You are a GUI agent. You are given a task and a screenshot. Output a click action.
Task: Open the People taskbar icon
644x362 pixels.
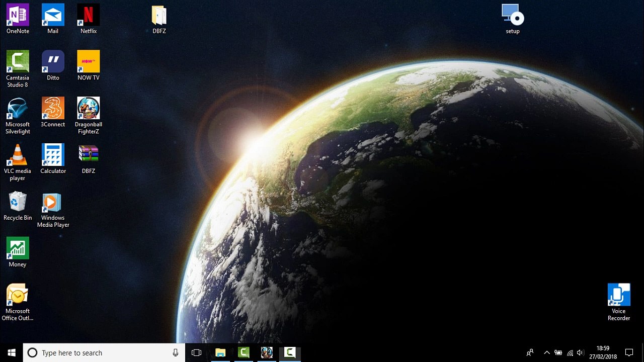coord(530,352)
